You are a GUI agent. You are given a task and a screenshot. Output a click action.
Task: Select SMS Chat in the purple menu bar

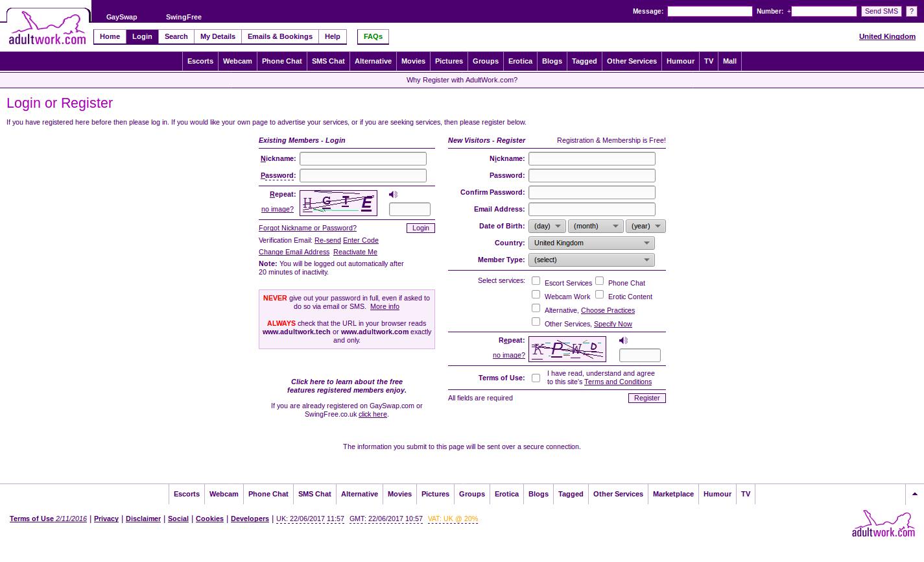click(x=328, y=61)
